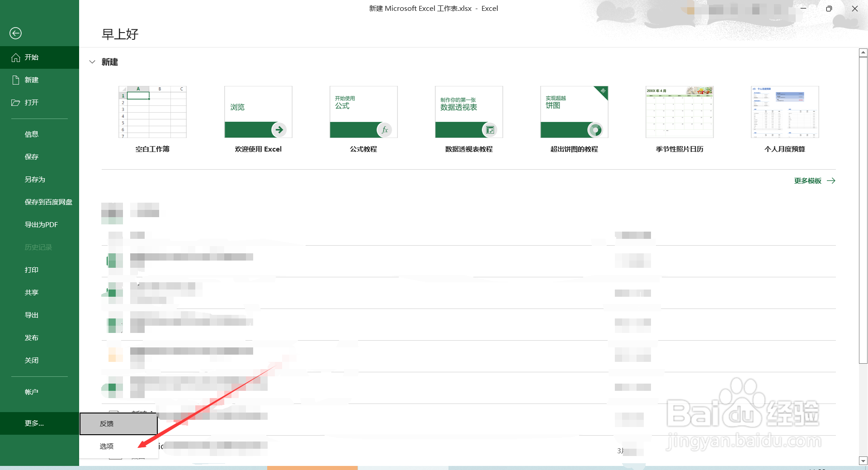The width and height of the screenshot is (868, 470).
Task: Open the 空白工作簿 template thumbnail
Action: 152,112
